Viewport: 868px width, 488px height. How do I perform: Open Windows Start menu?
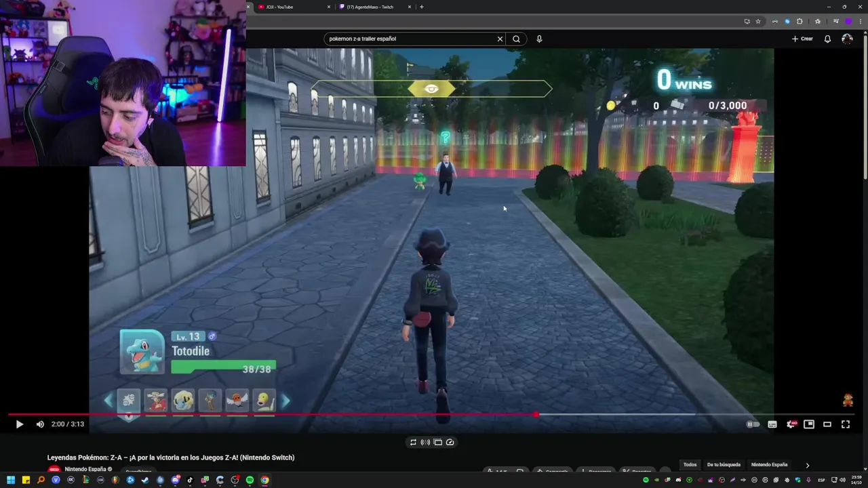point(11,480)
